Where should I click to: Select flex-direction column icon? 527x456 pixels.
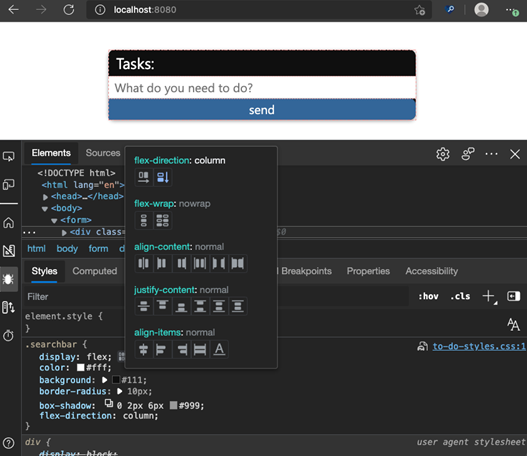pyautogui.click(x=163, y=177)
